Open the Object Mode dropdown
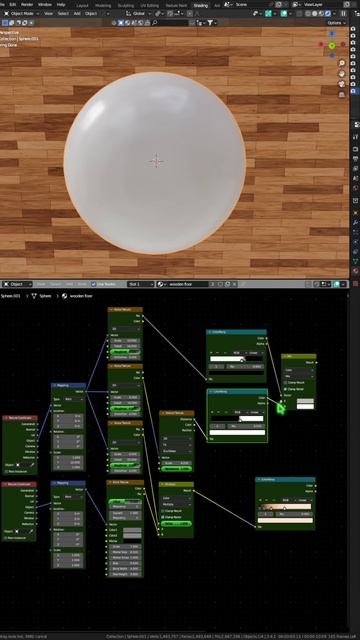The image size is (360, 640). click(21, 13)
